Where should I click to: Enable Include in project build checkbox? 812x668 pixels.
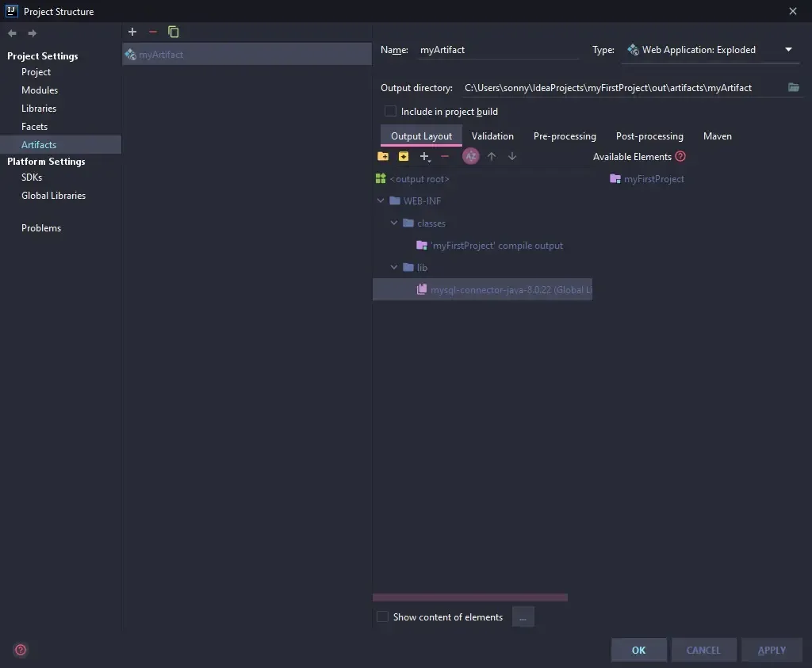pyautogui.click(x=390, y=112)
